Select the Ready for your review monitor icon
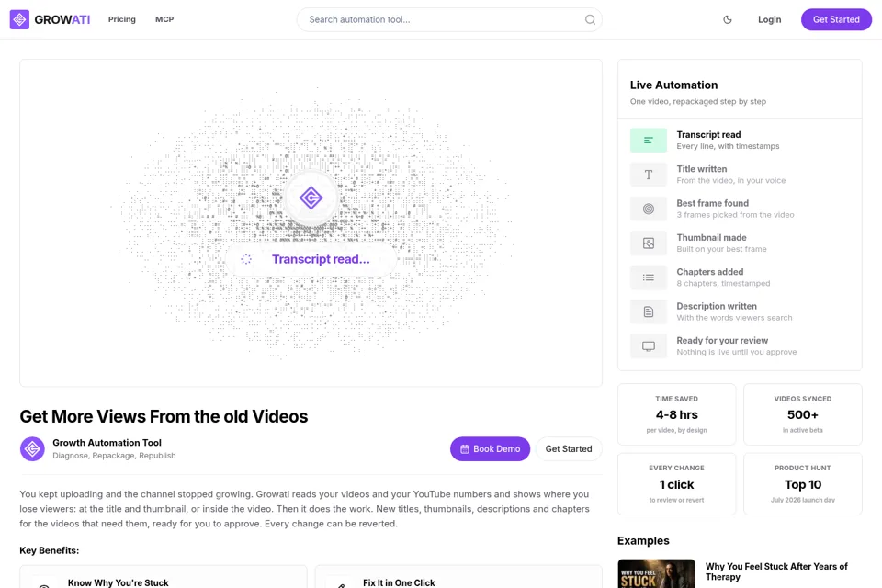882x588 pixels. [x=648, y=346]
